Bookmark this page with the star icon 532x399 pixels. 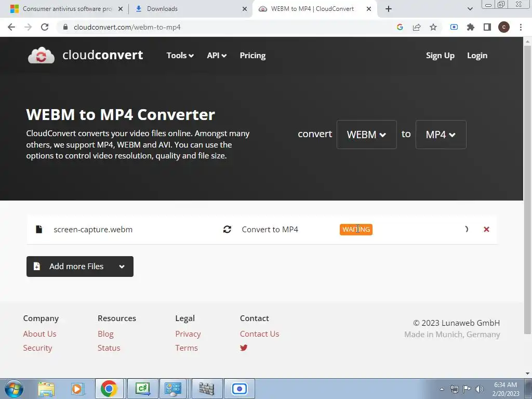pos(433,27)
